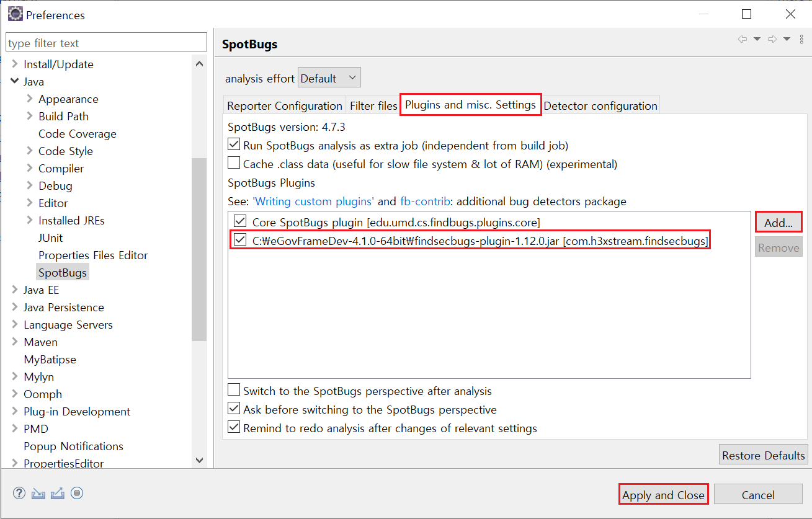This screenshot has width=812, height=519.
Task: Open the analysis effort dropdown
Action: click(x=329, y=78)
